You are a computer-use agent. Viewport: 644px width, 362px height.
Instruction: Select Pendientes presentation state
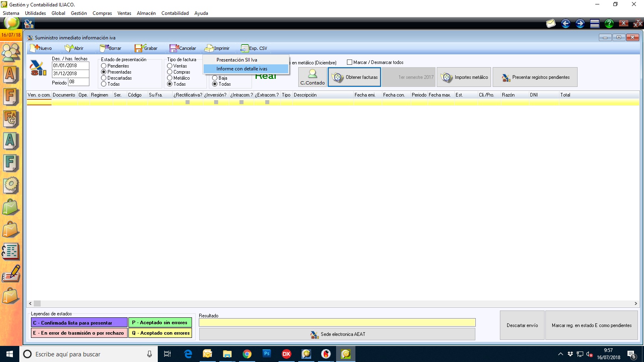click(x=115, y=66)
